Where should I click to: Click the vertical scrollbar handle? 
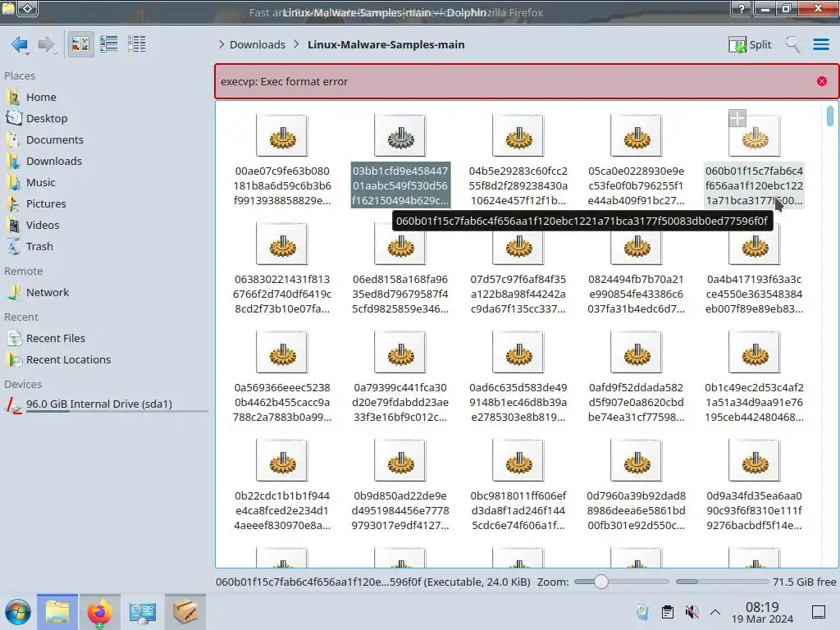tap(830, 116)
